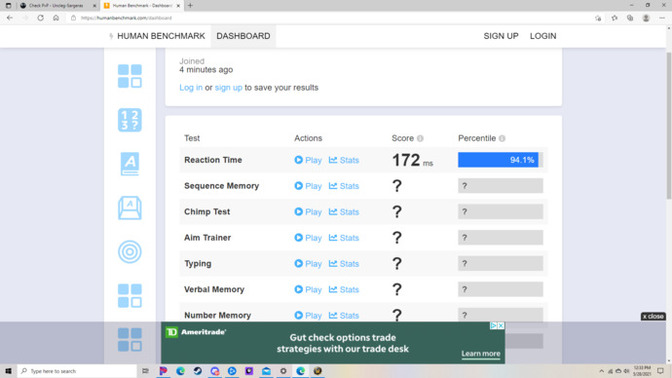Screen dimensions: 672x378
Task: Play the Verbal Memory test
Action: click(x=308, y=289)
